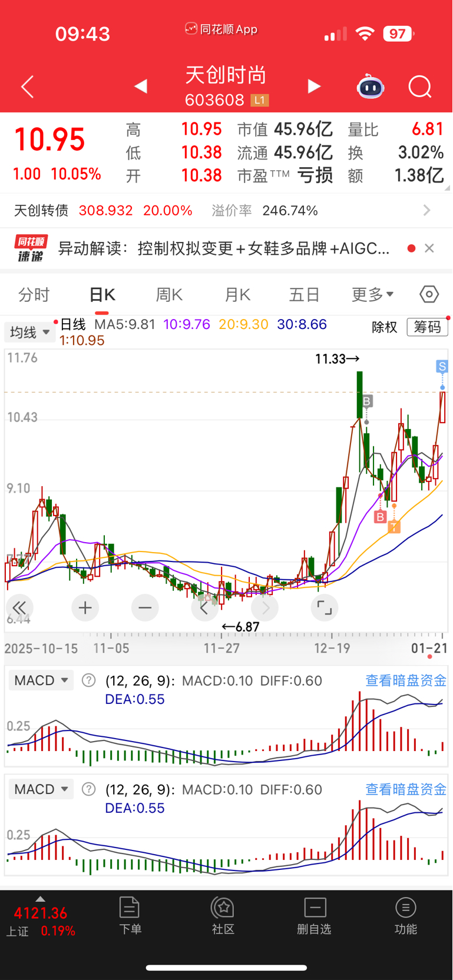Switch to 周K tab
This screenshot has width=453, height=980.
coord(170,294)
